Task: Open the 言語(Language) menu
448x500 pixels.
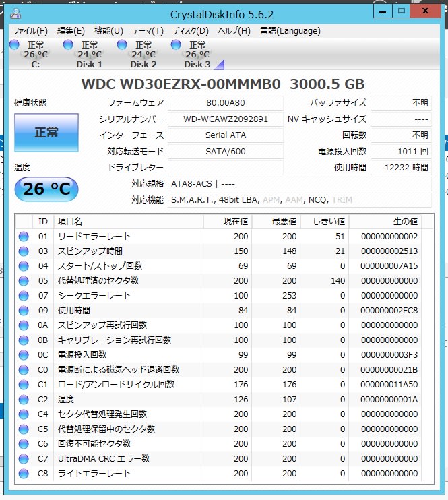Action: tap(290, 31)
